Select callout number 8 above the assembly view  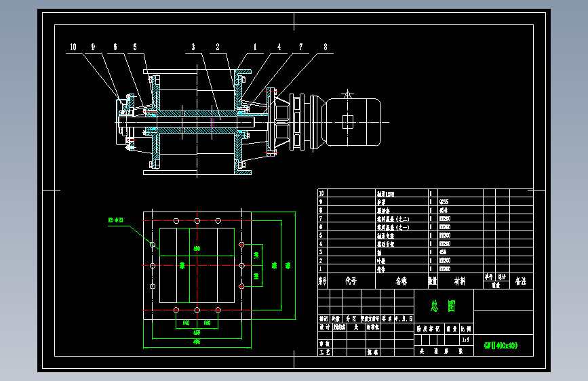pyautogui.click(x=326, y=47)
